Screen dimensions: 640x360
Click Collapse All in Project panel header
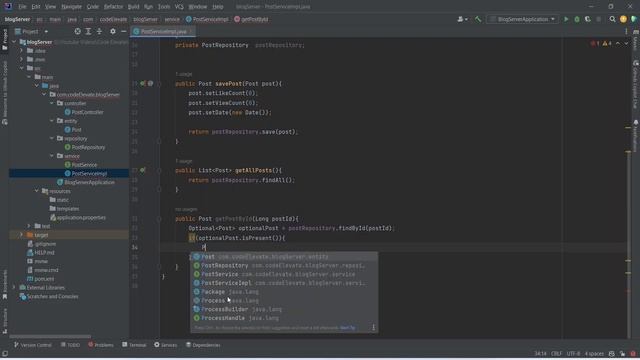coord(99,31)
